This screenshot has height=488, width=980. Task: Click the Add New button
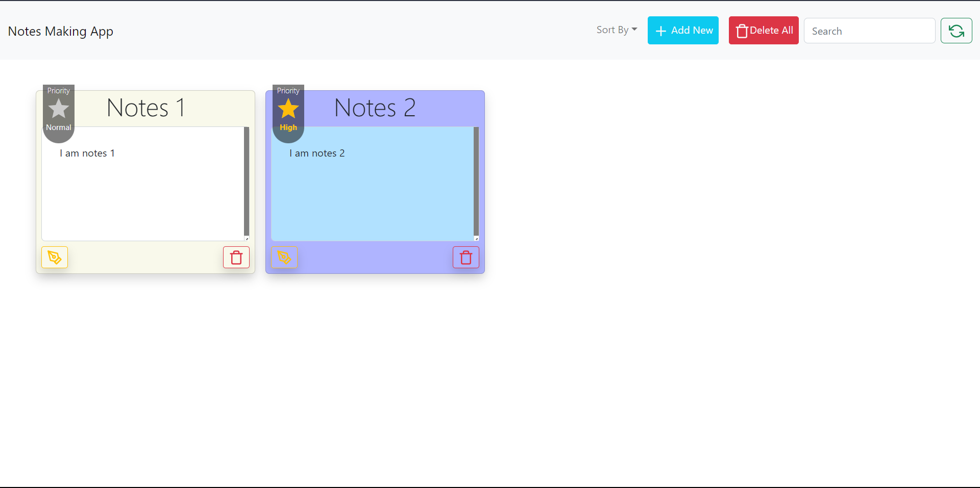click(683, 30)
